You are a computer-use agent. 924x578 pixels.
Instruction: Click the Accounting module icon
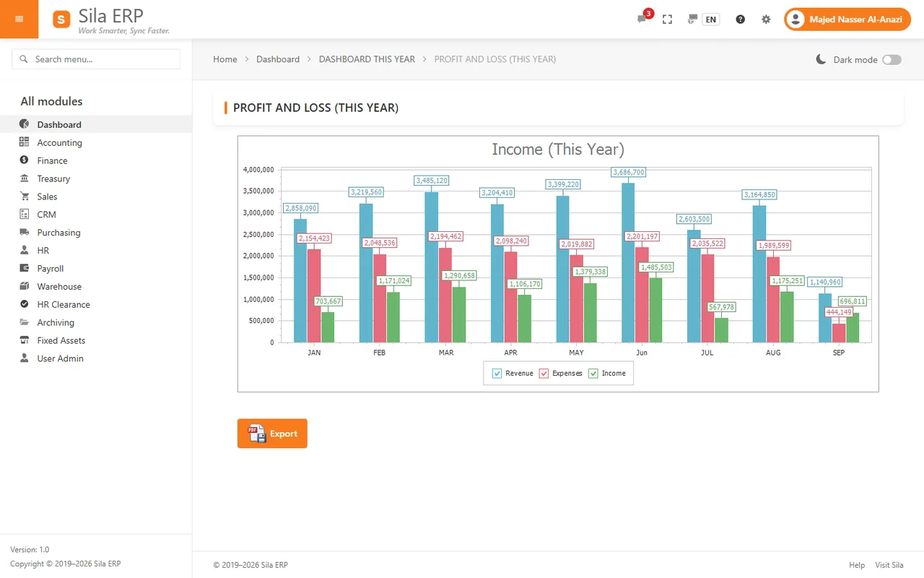click(24, 142)
